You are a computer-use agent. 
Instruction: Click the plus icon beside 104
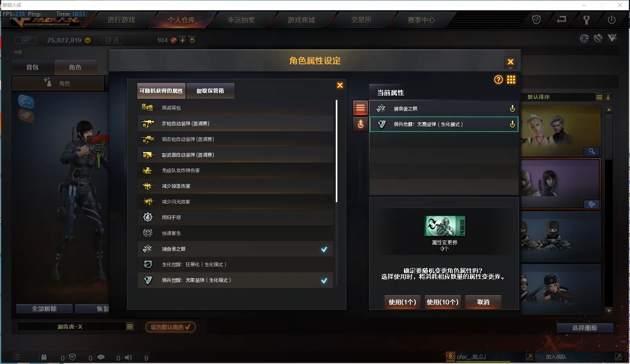click(182, 40)
